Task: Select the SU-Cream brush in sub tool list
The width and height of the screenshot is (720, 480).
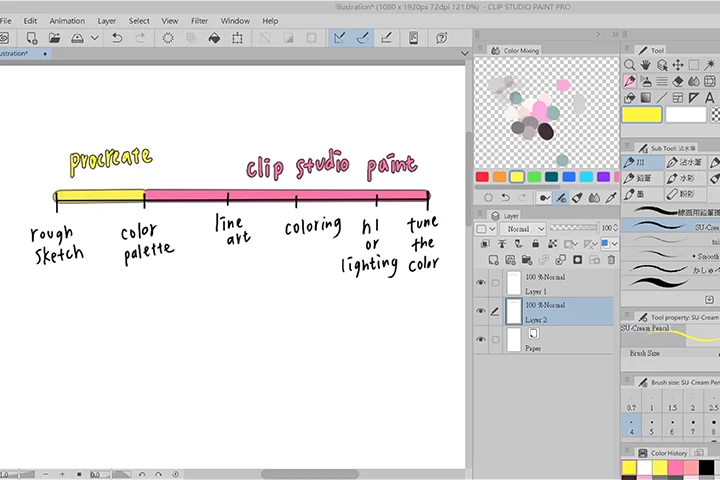Action: click(x=671, y=226)
